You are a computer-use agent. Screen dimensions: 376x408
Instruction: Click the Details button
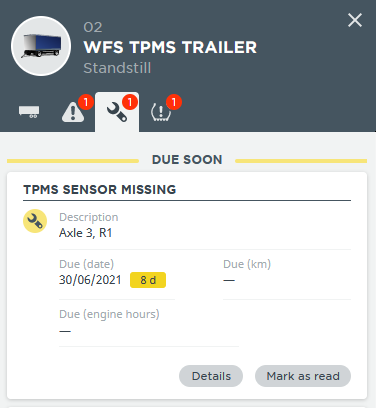coord(211,376)
